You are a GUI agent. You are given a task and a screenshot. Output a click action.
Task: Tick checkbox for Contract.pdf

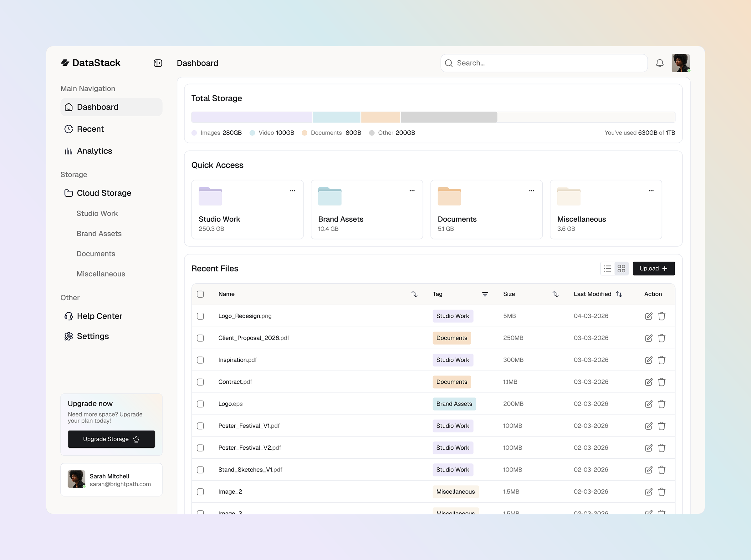(x=200, y=382)
